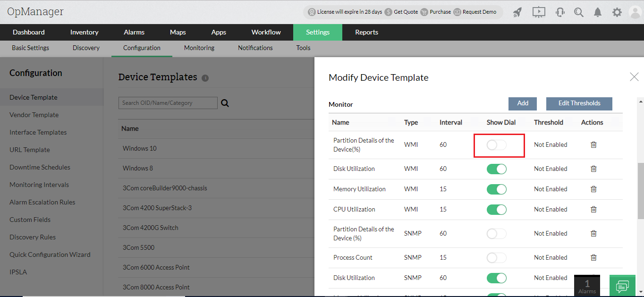Open the search magnifier in top header
The width and height of the screenshot is (644, 297).
pos(579,12)
